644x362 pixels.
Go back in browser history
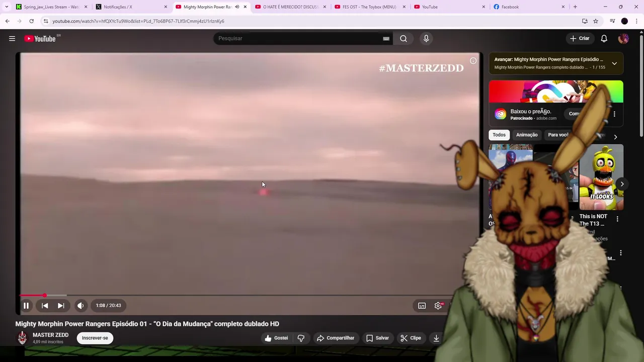[x=7, y=21]
